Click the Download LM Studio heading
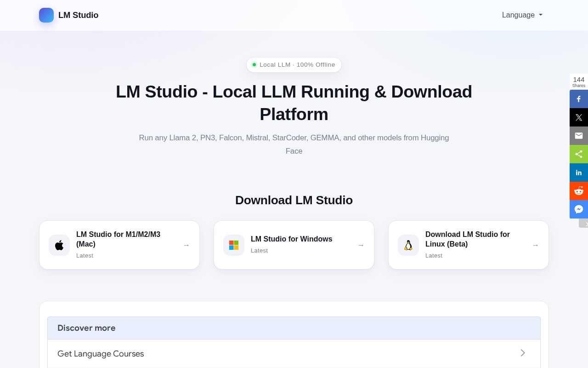588x368 pixels. (294, 200)
